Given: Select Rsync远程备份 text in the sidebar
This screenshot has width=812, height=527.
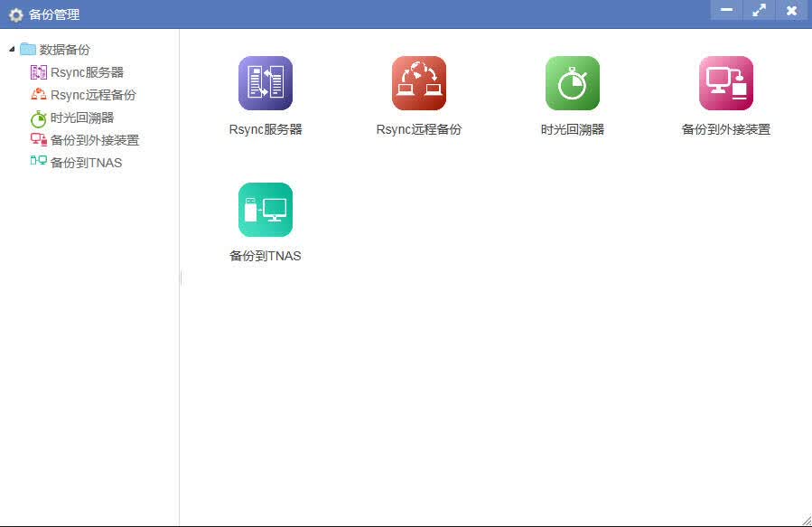Looking at the screenshot, I should 93,95.
